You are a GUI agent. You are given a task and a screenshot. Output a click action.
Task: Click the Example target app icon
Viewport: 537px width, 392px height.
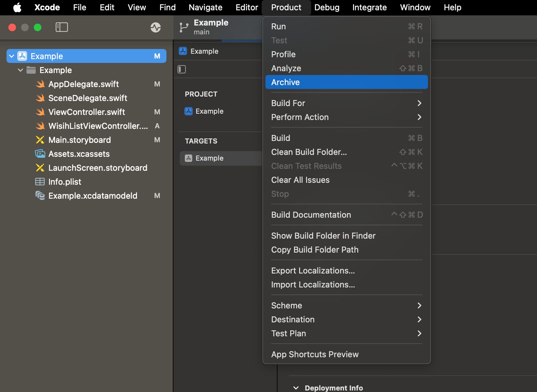(x=188, y=158)
